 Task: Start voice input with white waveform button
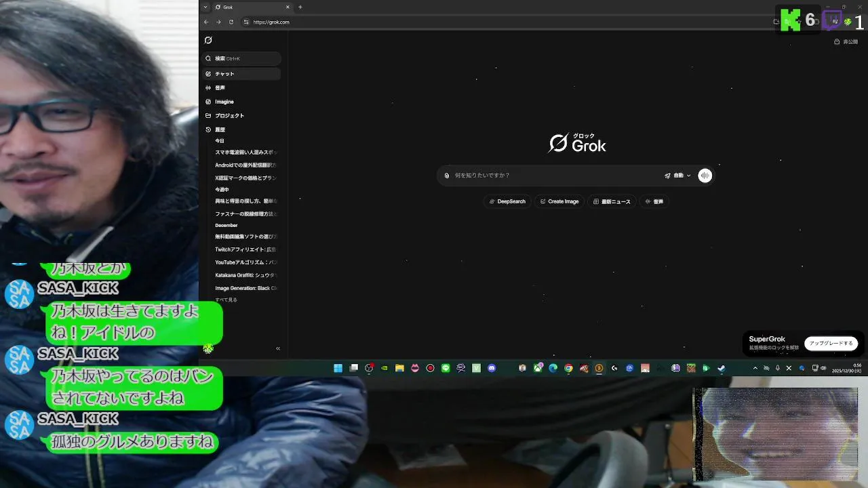pos(705,176)
